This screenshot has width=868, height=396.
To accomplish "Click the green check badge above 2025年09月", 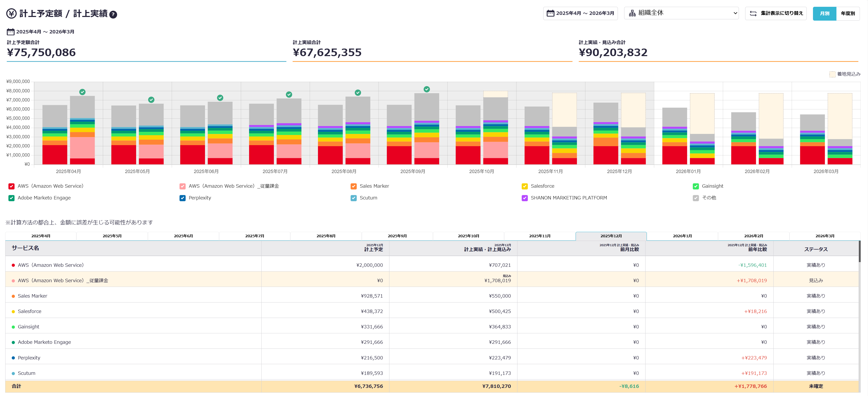I will (427, 89).
